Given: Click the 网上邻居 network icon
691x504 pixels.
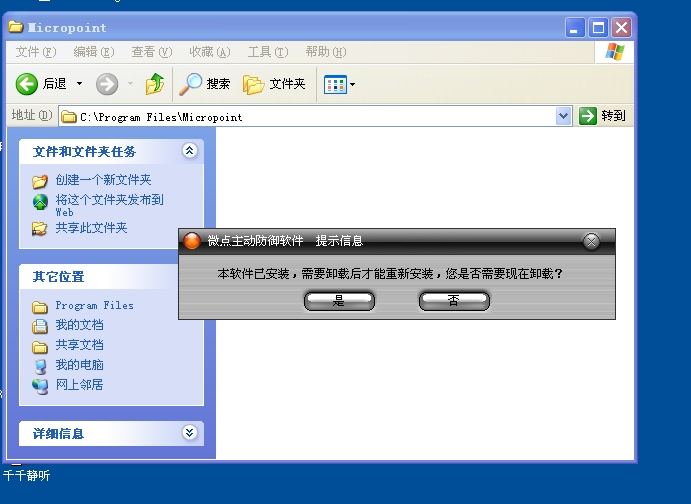Looking at the screenshot, I should pos(40,386).
